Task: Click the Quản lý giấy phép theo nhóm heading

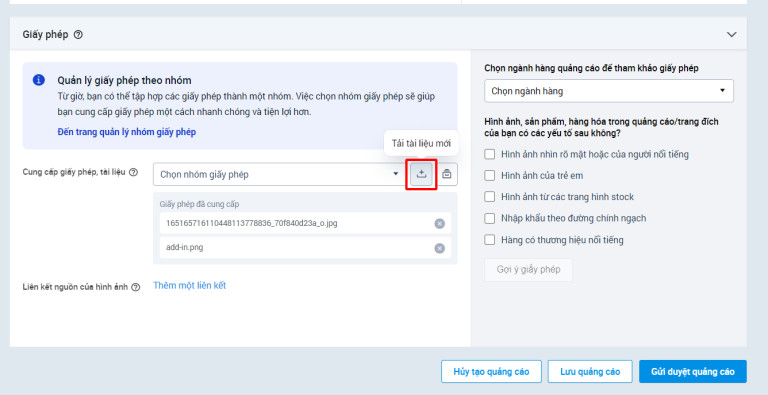Action: tap(124, 80)
